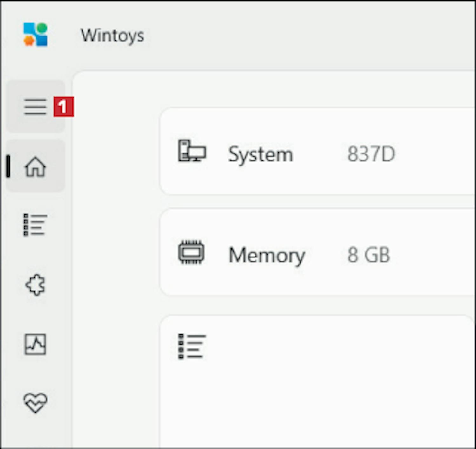Image resolution: width=476 pixels, height=449 pixels.
Task: Go to the Home page icon
Action: pos(35,166)
